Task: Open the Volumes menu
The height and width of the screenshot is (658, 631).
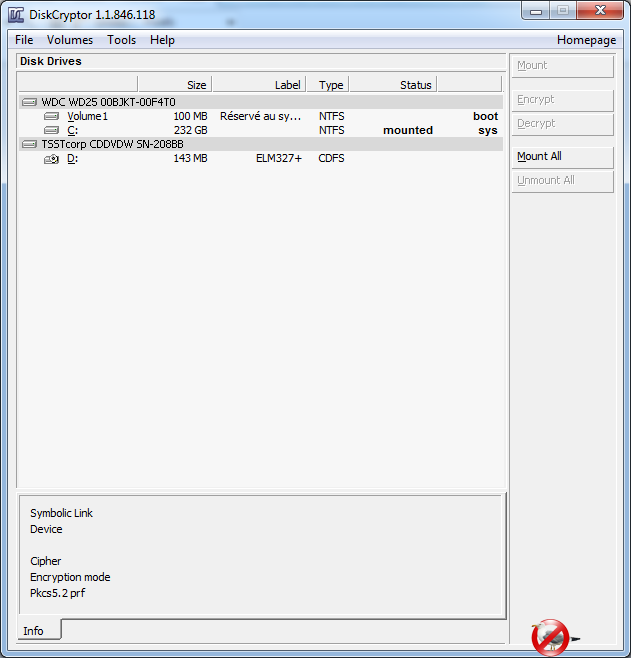Action: tap(70, 40)
